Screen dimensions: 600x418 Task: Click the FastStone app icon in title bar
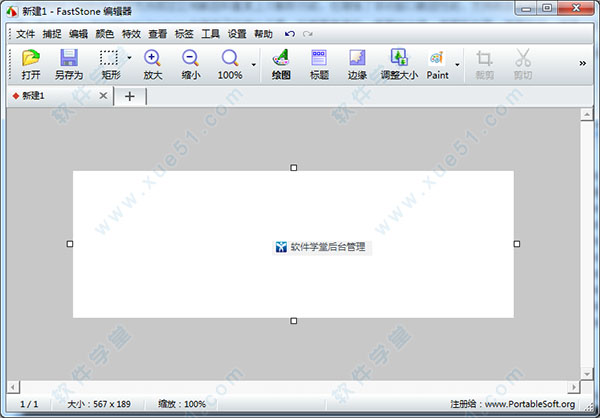coord(12,11)
